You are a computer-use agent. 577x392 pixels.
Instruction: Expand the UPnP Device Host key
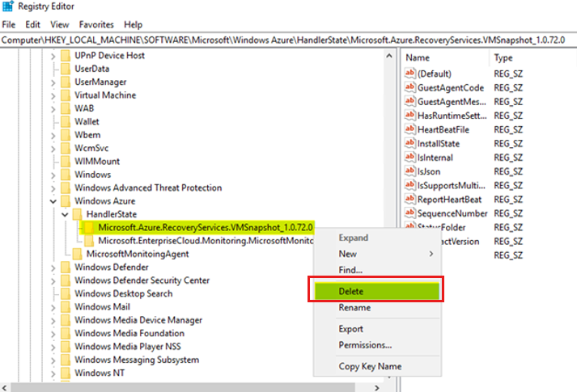point(53,57)
